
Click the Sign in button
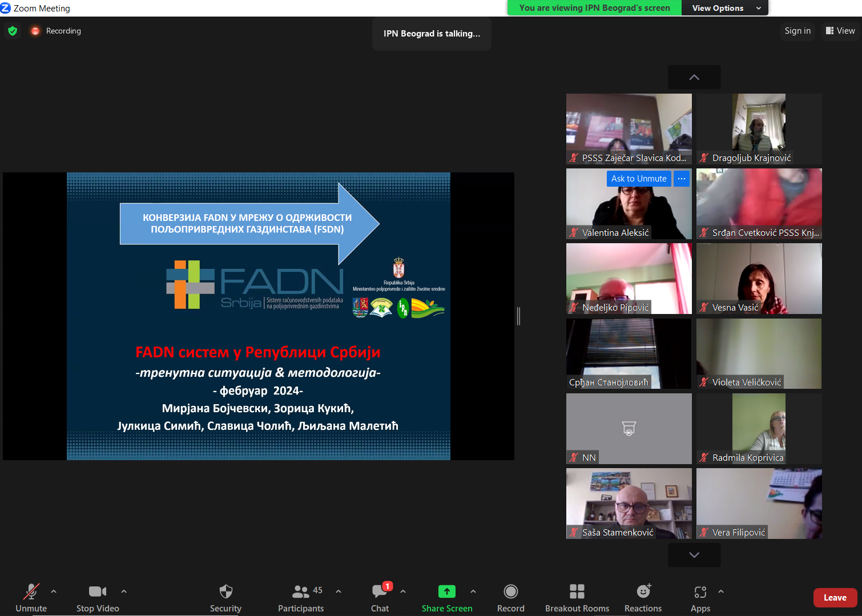point(797,31)
